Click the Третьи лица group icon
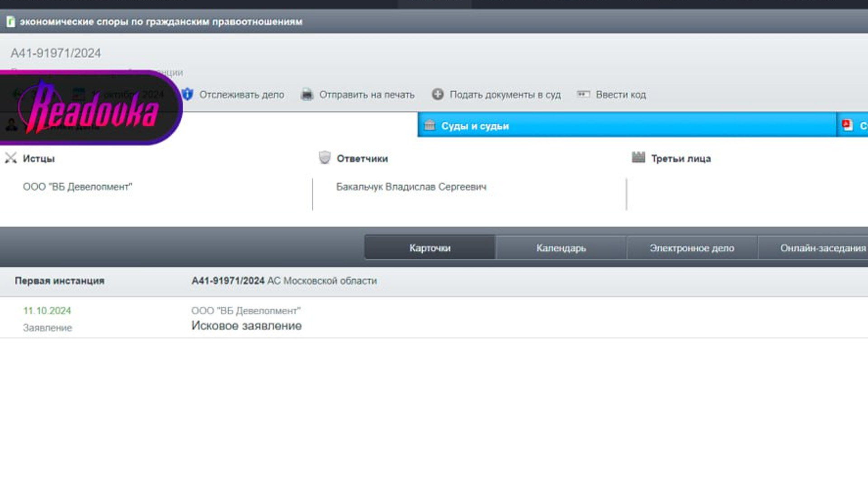868x488 pixels. tap(638, 157)
